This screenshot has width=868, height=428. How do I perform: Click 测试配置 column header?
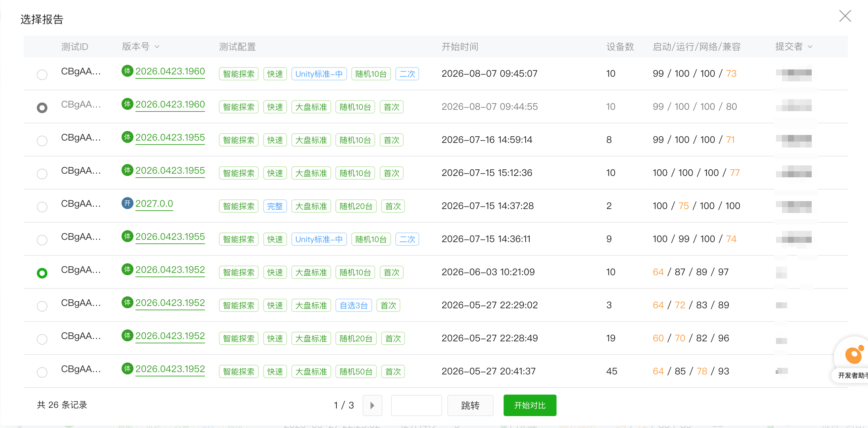click(237, 46)
